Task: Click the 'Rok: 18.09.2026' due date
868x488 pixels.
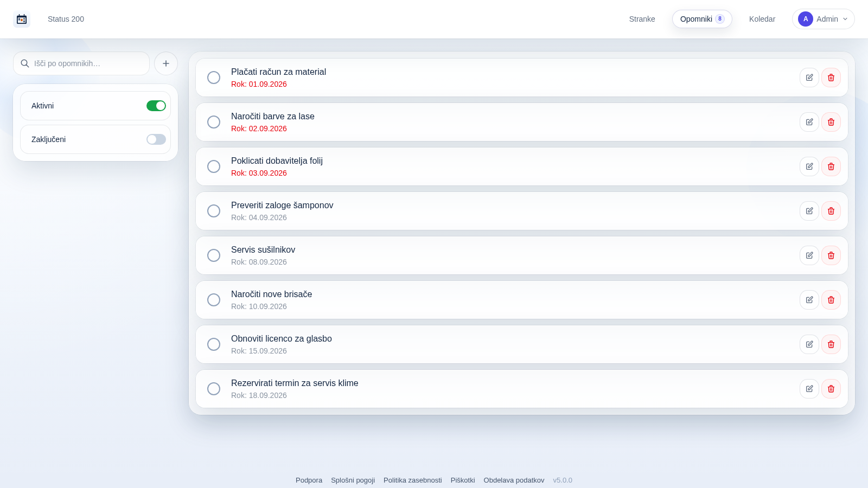Action: (x=259, y=395)
